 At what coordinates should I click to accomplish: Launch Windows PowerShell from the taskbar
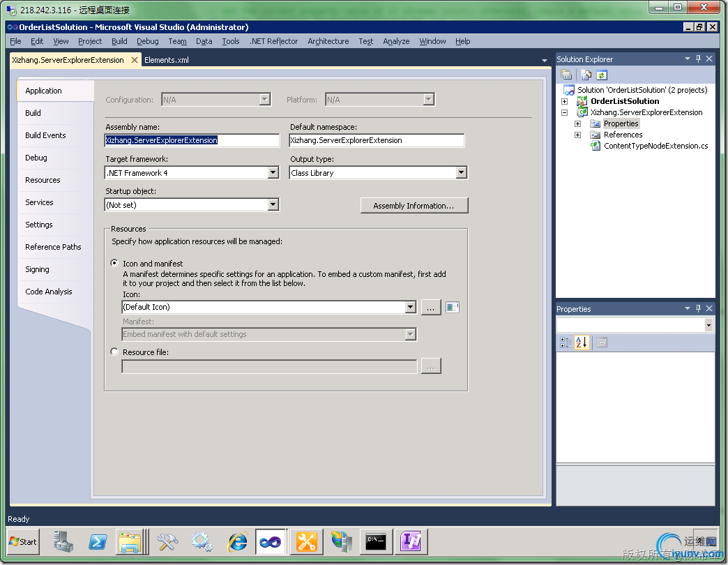pos(98,541)
